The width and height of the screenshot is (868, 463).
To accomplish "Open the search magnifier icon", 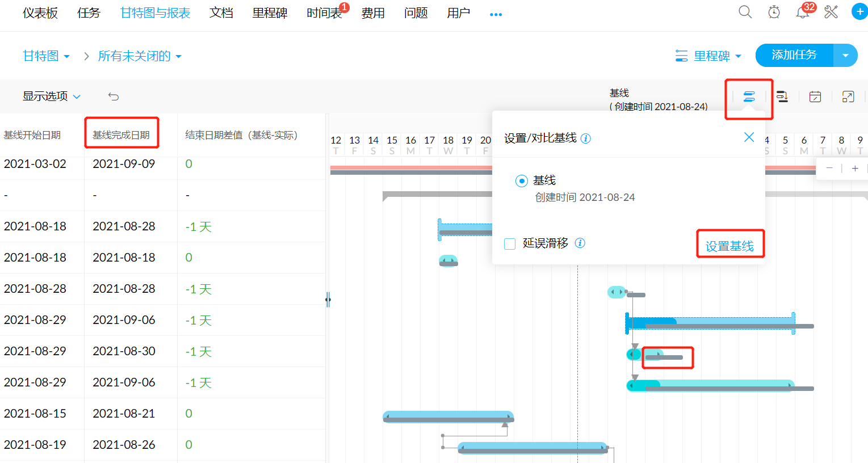I will click(x=745, y=11).
